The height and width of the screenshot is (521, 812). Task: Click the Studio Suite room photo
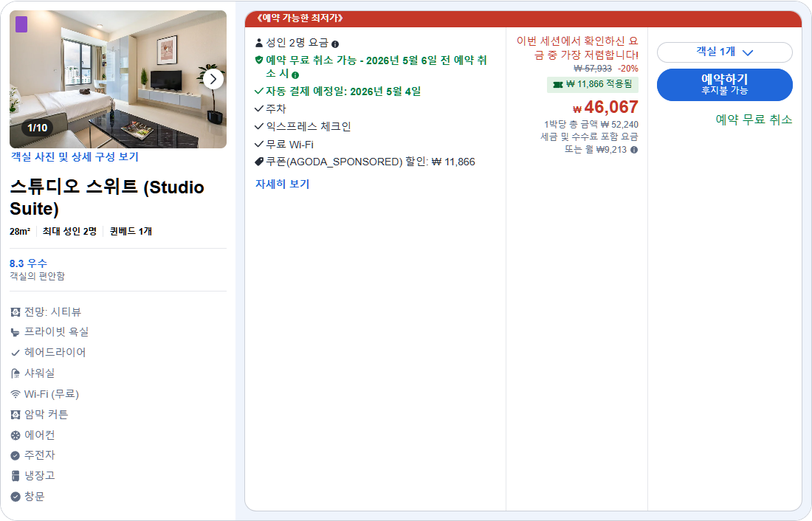pos(118,78)
